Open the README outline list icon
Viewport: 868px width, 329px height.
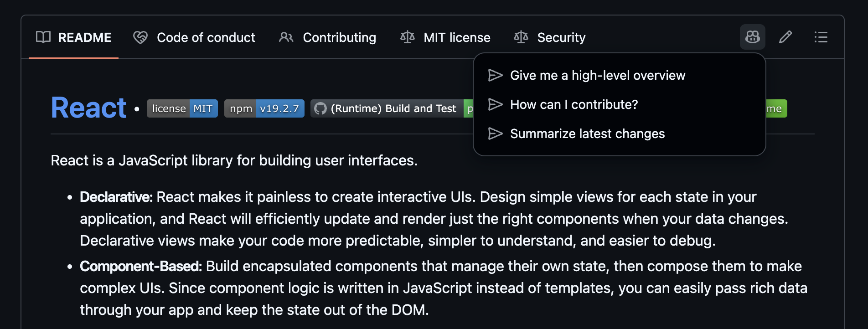coord(821,37)
